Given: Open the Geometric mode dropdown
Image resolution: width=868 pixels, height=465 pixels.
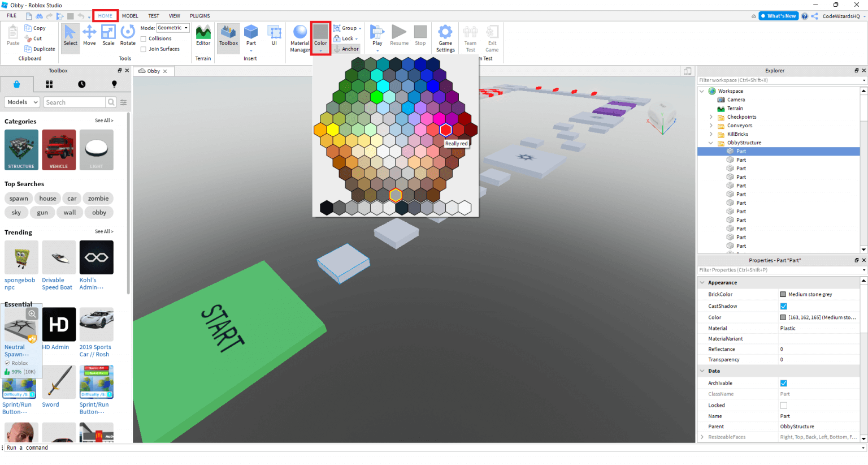Looking at the screenshot, I should (185, 27).
